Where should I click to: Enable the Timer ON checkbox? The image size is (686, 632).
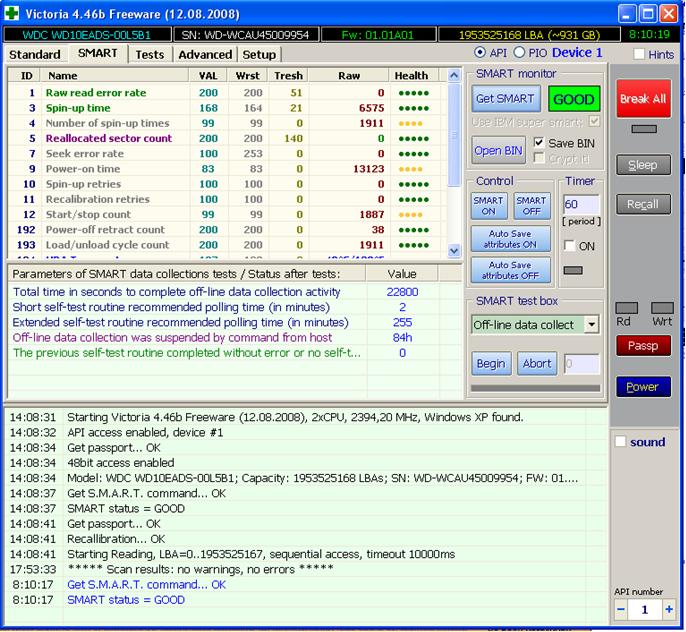[570, 246]
